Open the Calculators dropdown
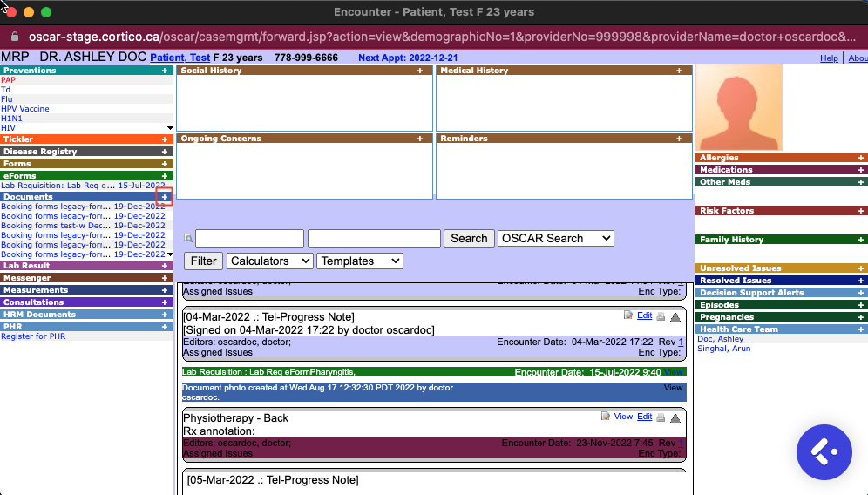868x495 pixels. point(270,261)
